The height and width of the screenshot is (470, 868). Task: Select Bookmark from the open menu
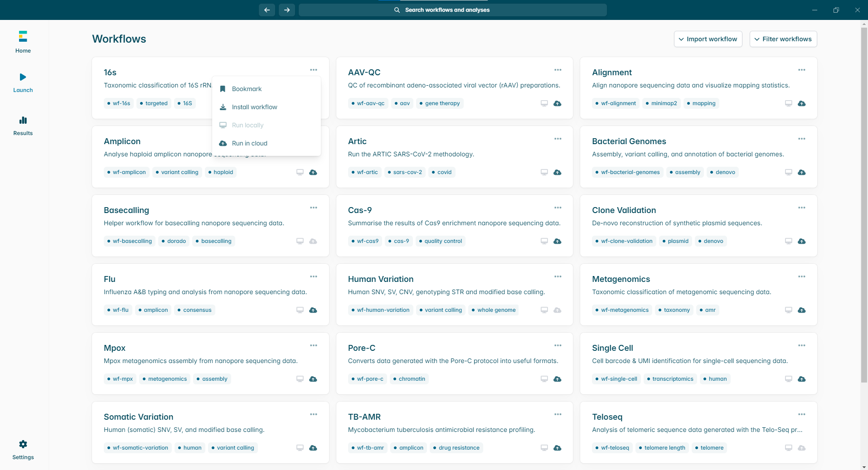click(x=247, y=89)
